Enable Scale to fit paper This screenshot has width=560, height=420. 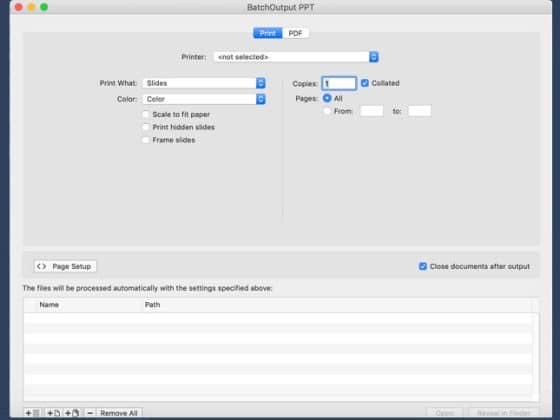(x=146, y=114)
